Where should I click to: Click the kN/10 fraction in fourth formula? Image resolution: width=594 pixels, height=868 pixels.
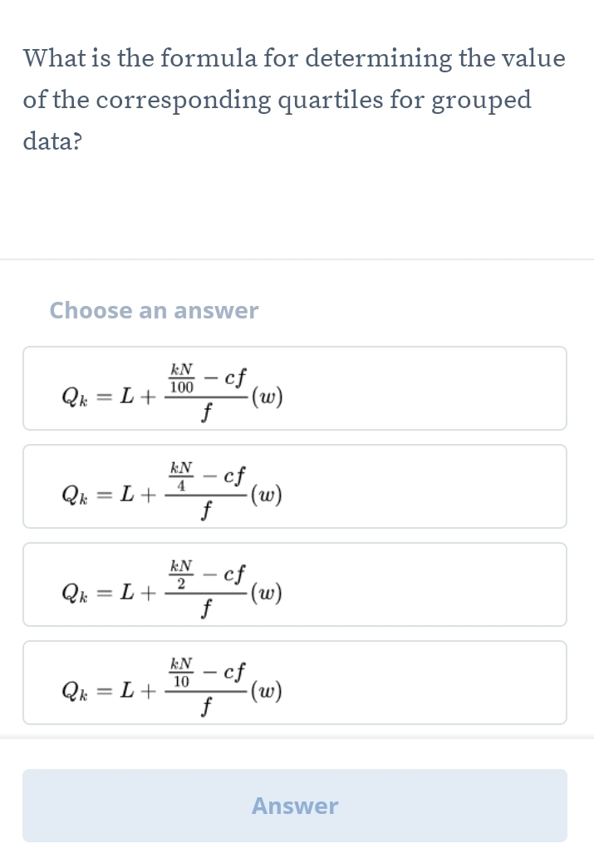pyautogui.click(x=182, y=673)
